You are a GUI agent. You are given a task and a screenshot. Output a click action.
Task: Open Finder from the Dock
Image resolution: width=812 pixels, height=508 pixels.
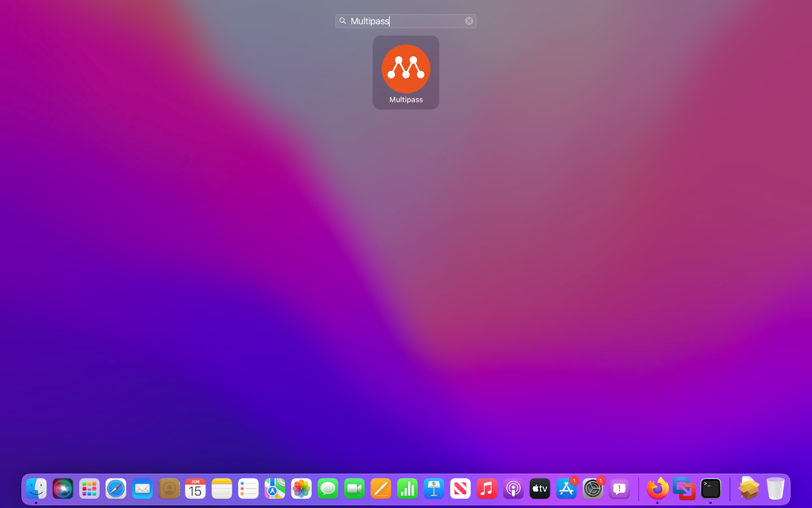click(37, 489)
